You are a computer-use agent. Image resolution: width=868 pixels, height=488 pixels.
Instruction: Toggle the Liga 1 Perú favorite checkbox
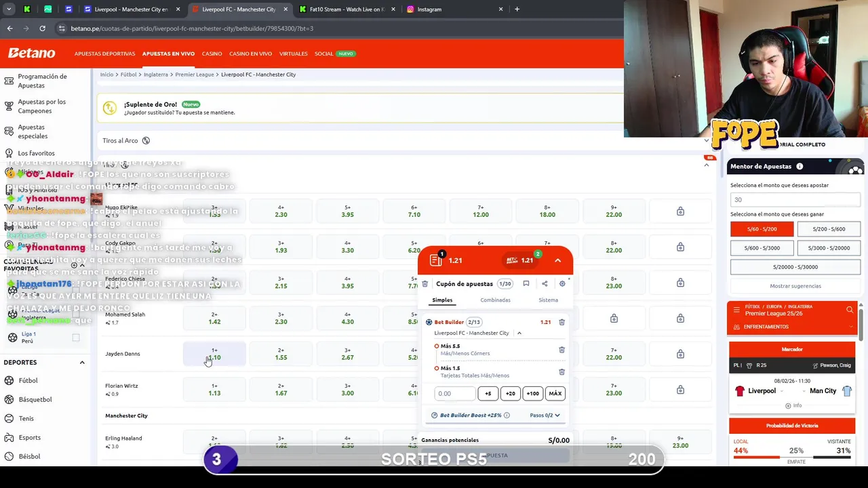(76, 338)
